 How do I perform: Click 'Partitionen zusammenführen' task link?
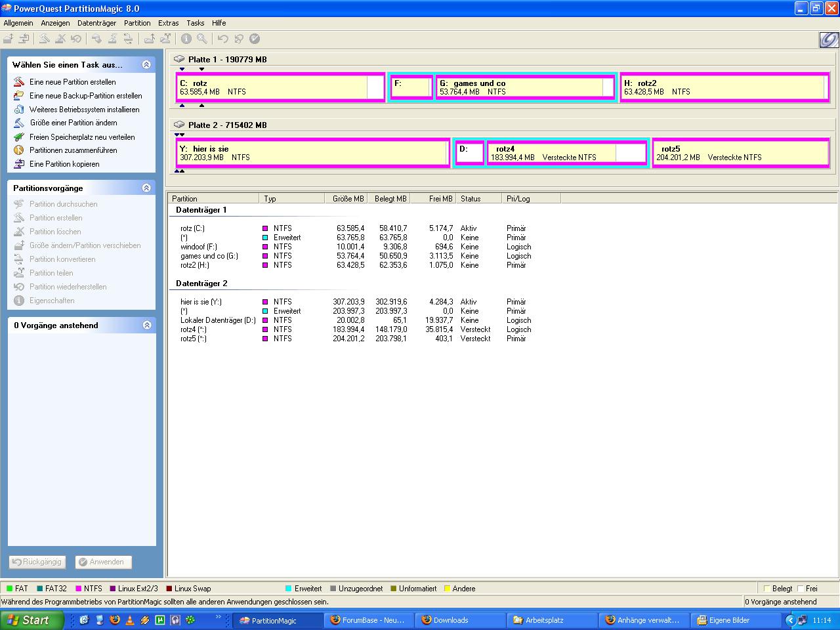[x=73, y=150]
